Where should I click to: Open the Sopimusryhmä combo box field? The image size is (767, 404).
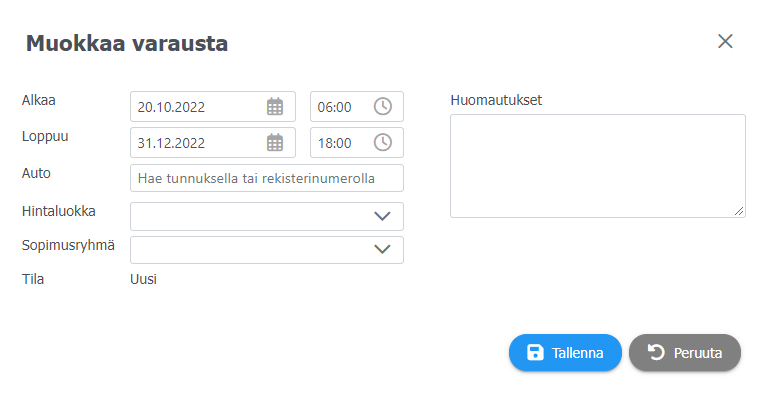267,250
